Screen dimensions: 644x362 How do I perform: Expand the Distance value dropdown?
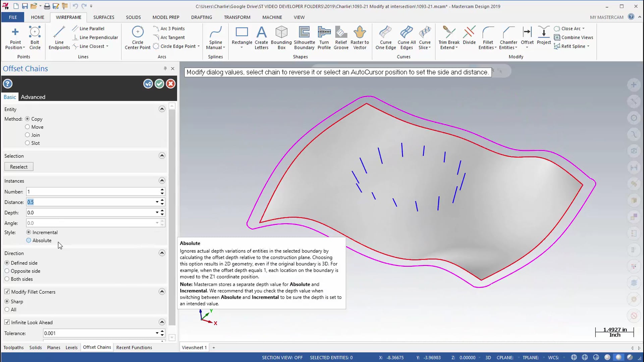[157, 202]
